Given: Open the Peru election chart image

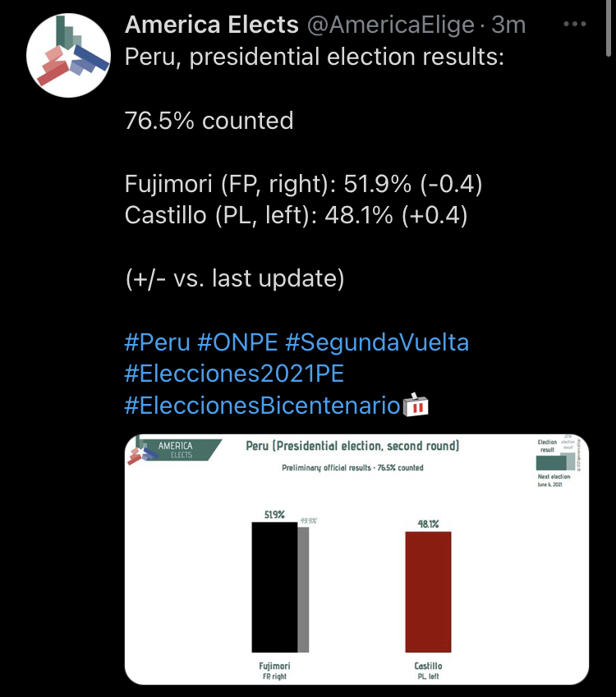Looking at the screenshot, I should click(356, 559).
